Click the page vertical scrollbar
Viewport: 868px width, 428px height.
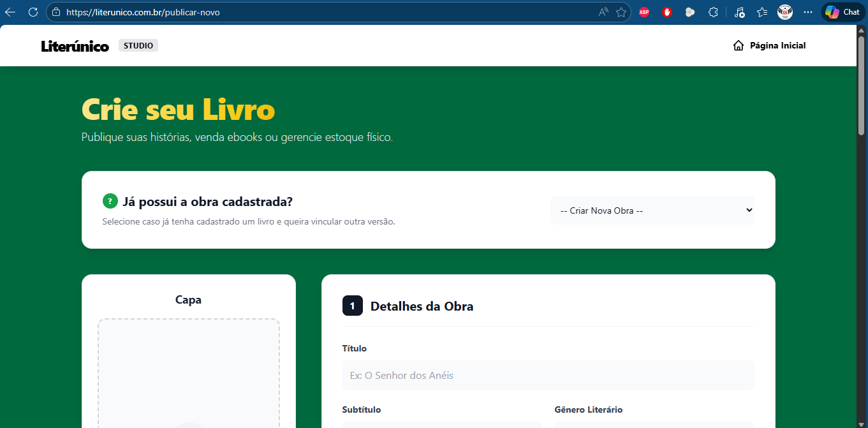coord(862,89)
